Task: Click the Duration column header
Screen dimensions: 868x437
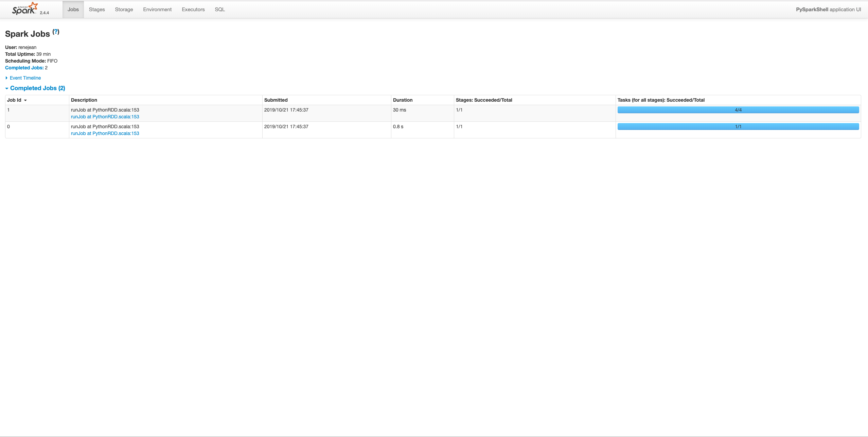Action: point(403,100)
